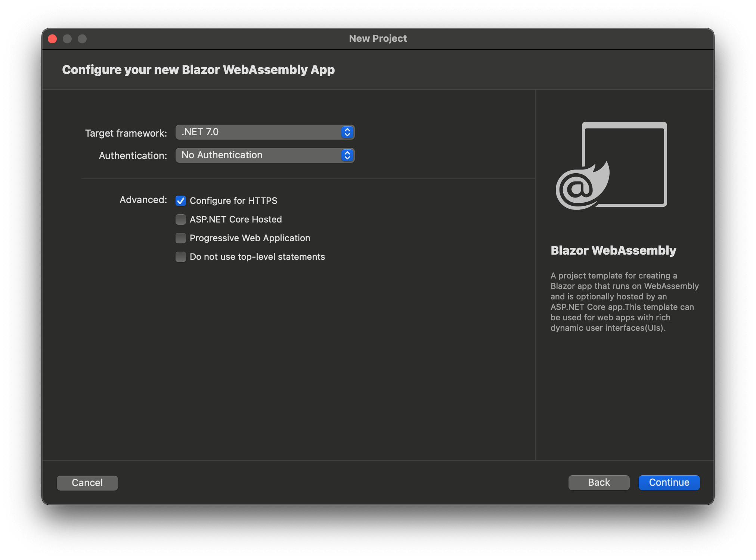Click the Blazor WebAssembly template icon
The image size is (756, 560).
pyautogui.click(x=612, y=165)
